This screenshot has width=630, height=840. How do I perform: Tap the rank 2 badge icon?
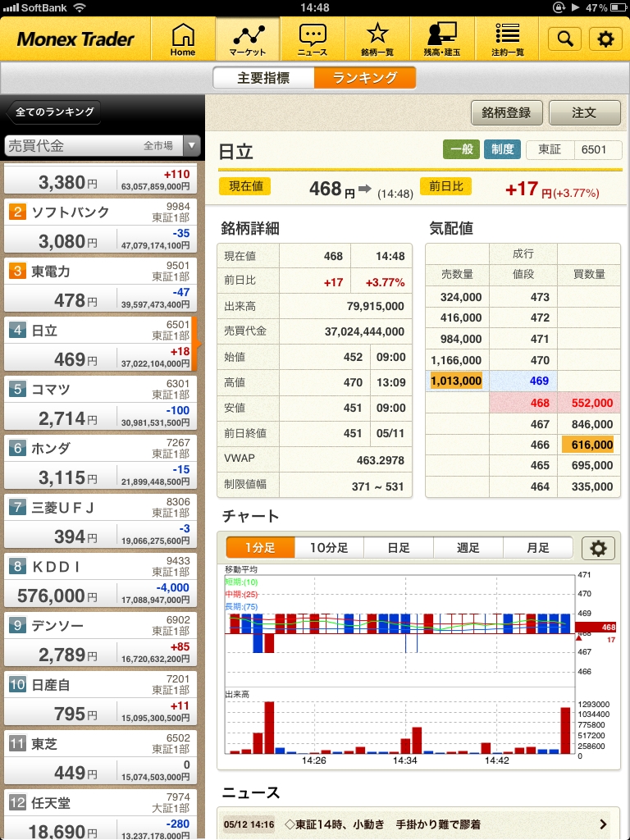17,212
